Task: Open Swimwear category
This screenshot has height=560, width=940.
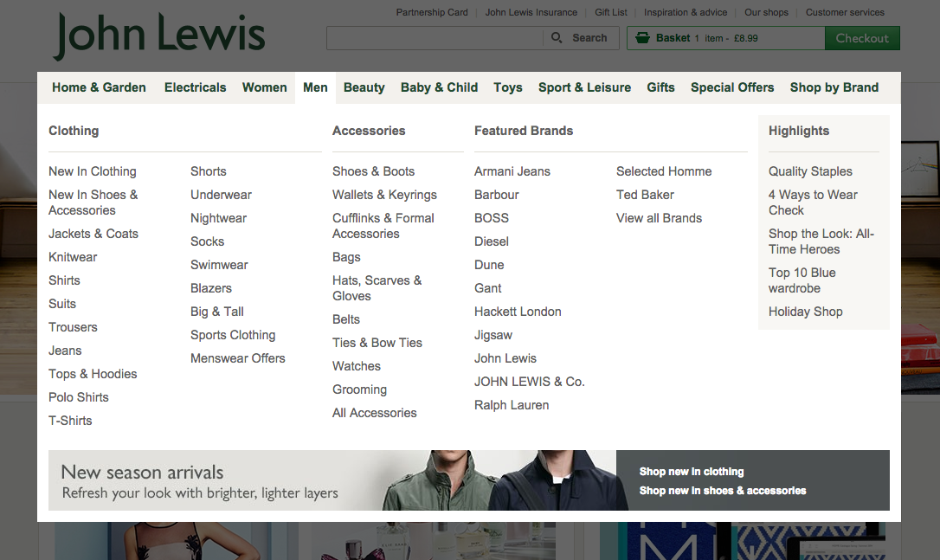Action: click(219, 265)
